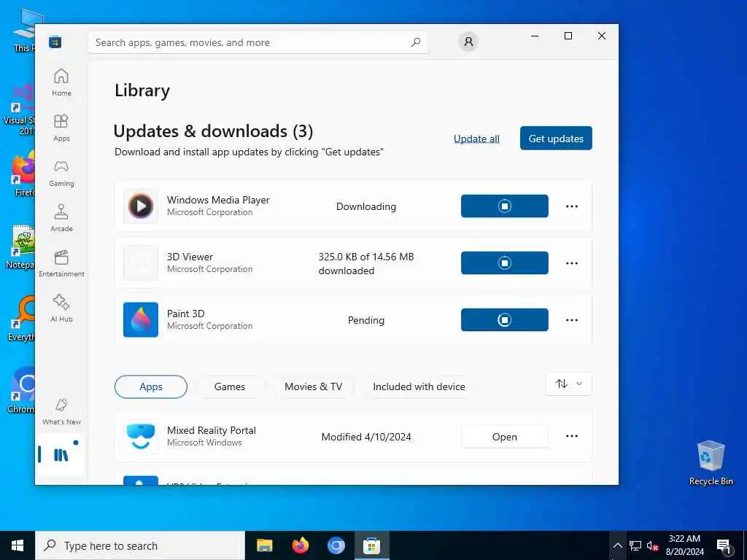Click the Update all link
This screenshot has height=560, width=747.
476,139
